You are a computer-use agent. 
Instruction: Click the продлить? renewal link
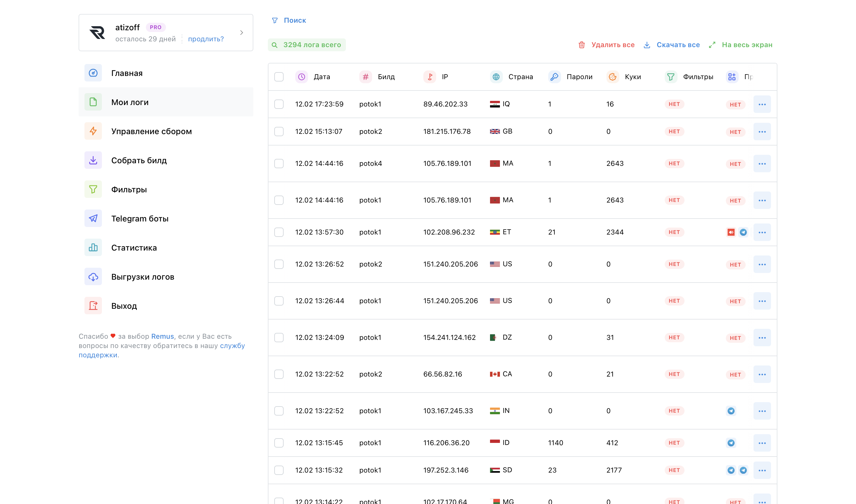[206, 39]
